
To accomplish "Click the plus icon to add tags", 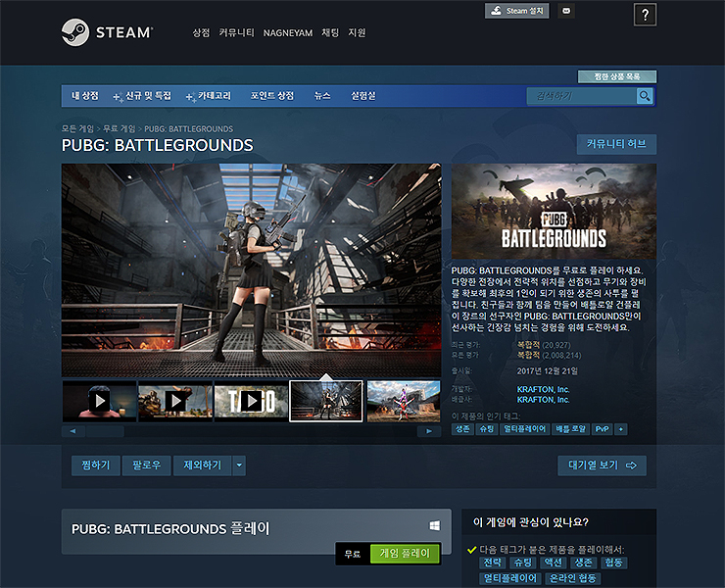I will (621, 429).
